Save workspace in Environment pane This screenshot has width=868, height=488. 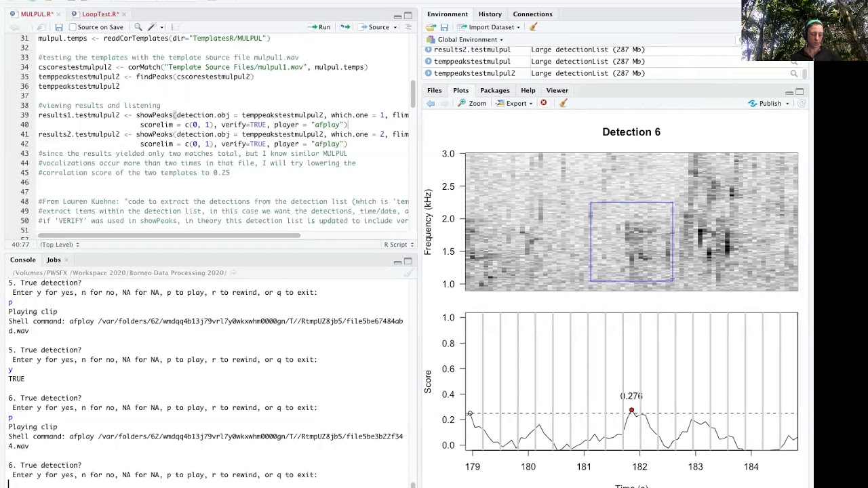pyautogui.click(x=444, y=27)
